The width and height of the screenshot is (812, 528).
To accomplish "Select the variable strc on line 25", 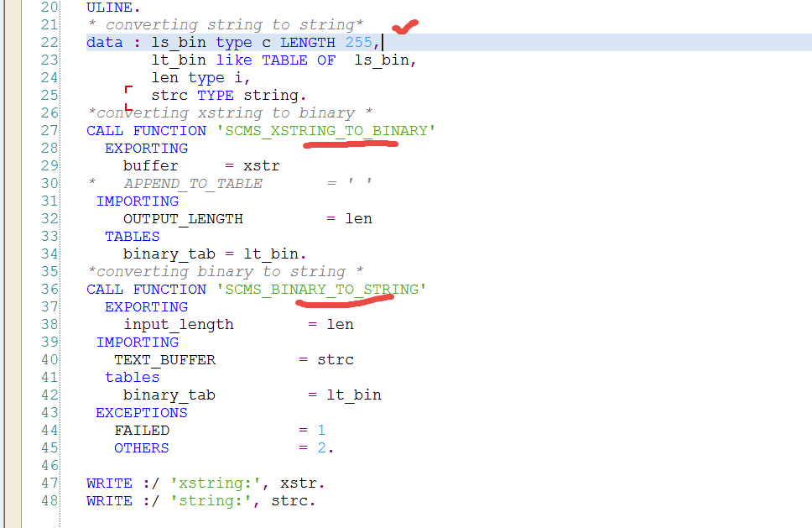I will click(169, 95).
